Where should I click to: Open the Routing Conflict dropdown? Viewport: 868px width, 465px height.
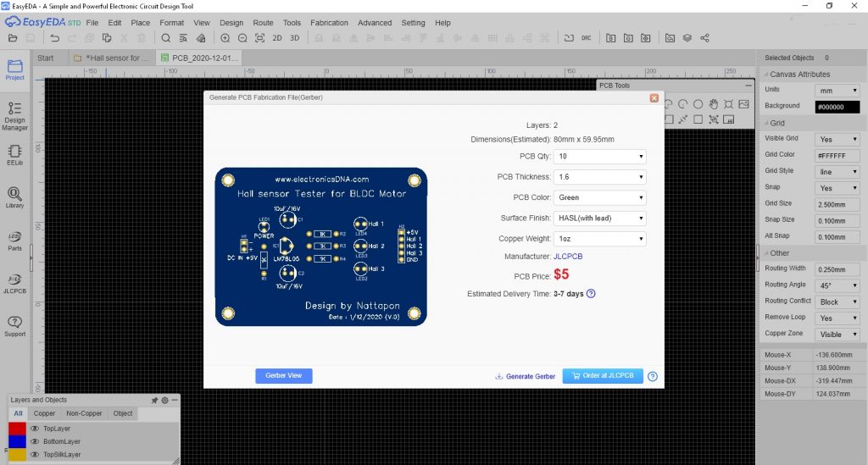click(837, 302)
